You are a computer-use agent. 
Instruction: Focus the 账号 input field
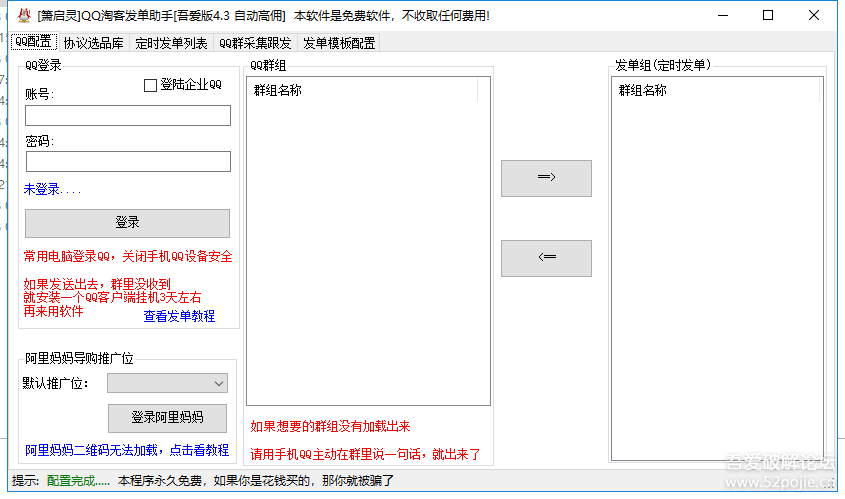point(128,115)
